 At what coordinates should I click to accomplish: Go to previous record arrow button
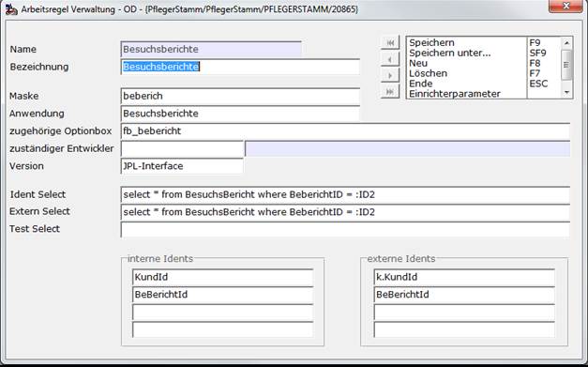pos(390,59)
